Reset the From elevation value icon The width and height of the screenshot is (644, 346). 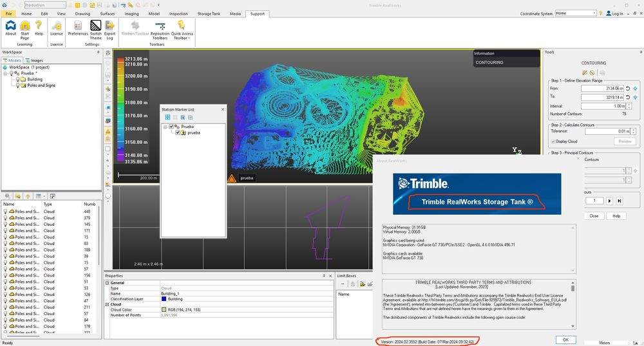point(628,89)
